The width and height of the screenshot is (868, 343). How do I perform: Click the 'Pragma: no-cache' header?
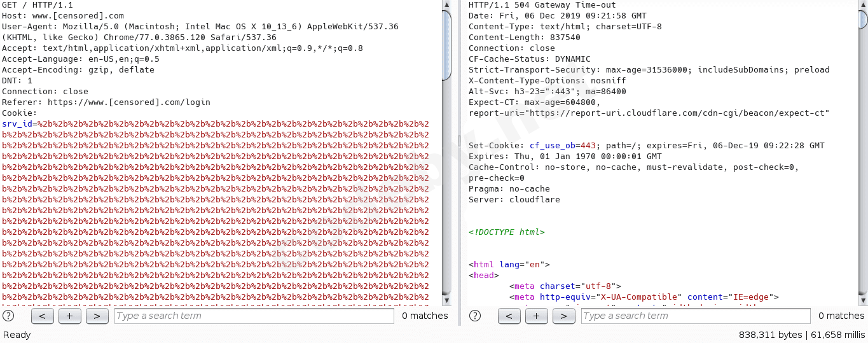click(x=509, y=189)
